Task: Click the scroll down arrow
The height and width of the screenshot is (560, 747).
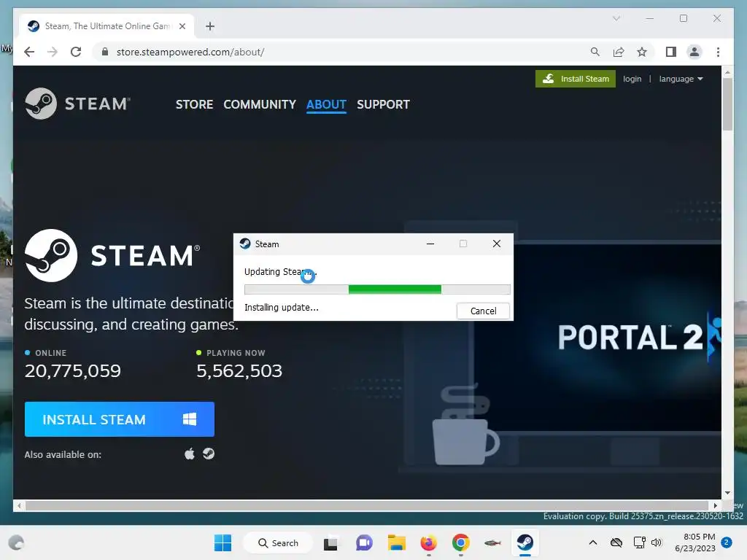Action: (x=727, y=493)
